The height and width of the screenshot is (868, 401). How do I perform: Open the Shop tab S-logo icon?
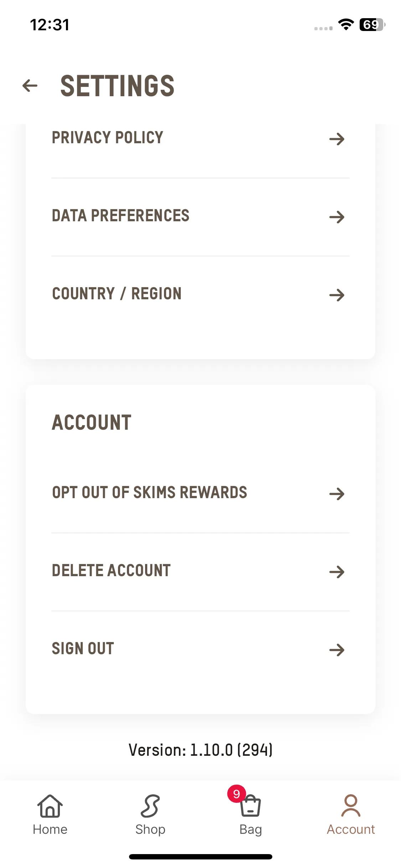coord(150,806)
